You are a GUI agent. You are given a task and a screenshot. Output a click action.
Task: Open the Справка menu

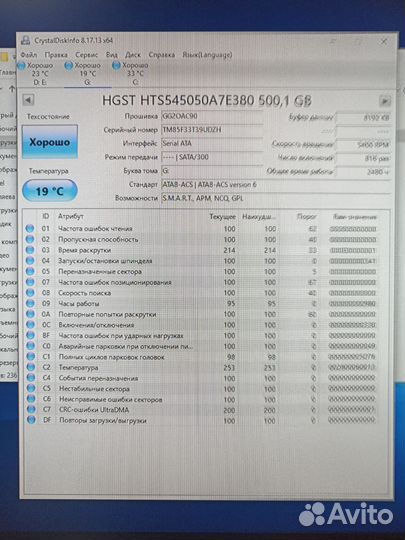pos(162,55)
